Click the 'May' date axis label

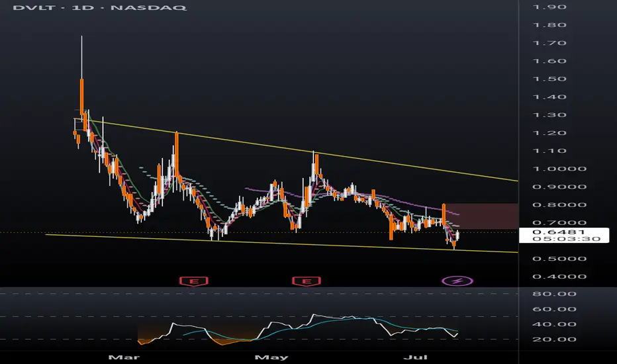coord(271,357)
